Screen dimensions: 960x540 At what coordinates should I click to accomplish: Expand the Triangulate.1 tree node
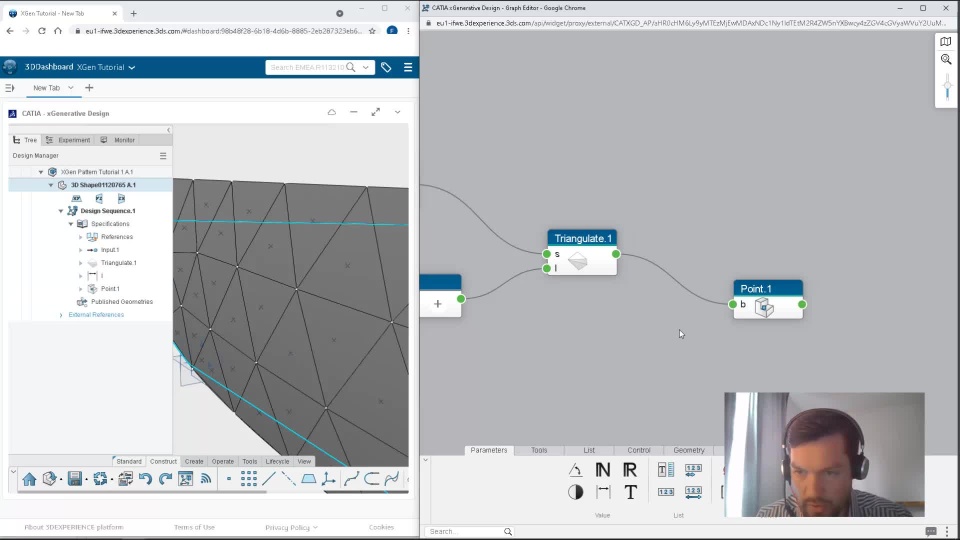tap(81, 263)
